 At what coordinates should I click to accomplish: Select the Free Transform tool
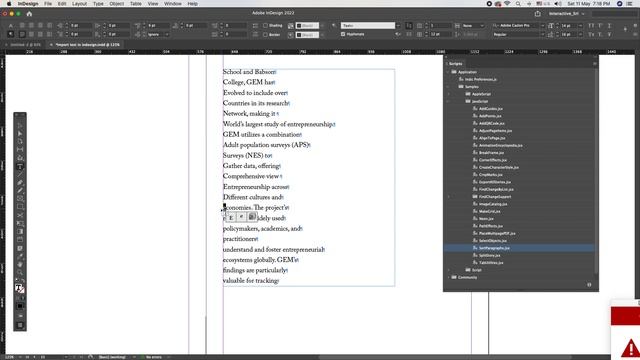pyautogui.click(x=20, y=223)
